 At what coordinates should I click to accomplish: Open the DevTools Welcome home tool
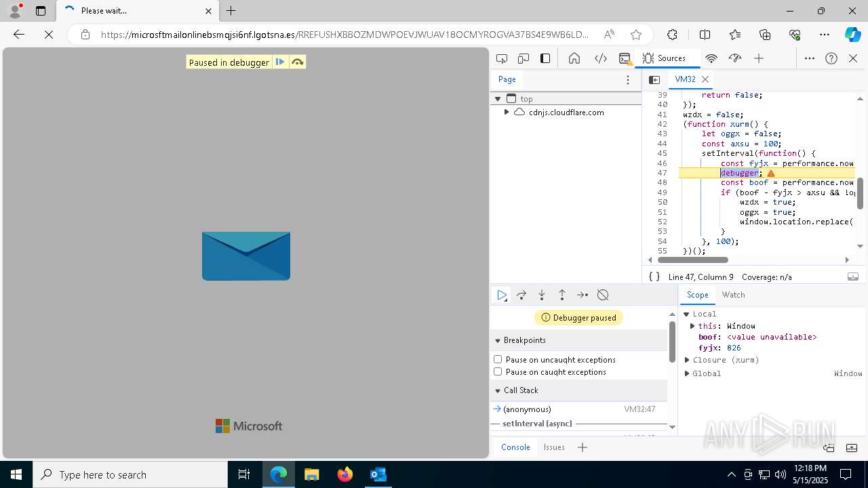click(574, 58)
